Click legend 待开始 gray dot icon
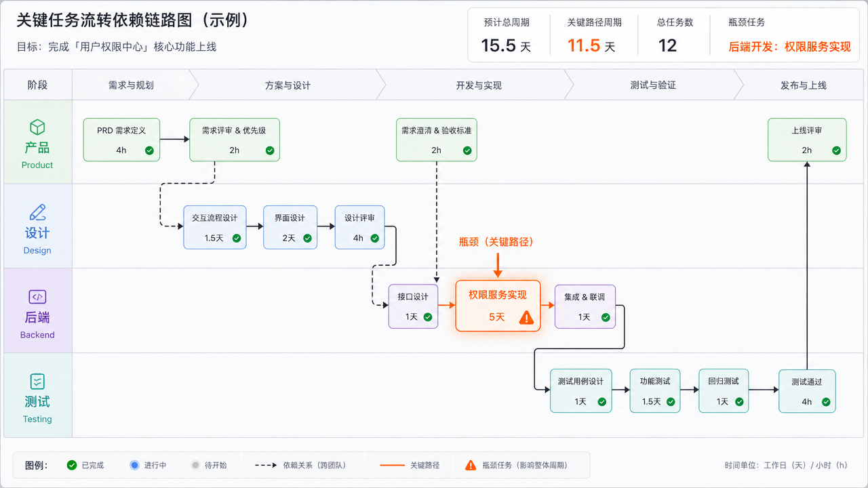This screenshot has height=488, width=868. (196, 465)
